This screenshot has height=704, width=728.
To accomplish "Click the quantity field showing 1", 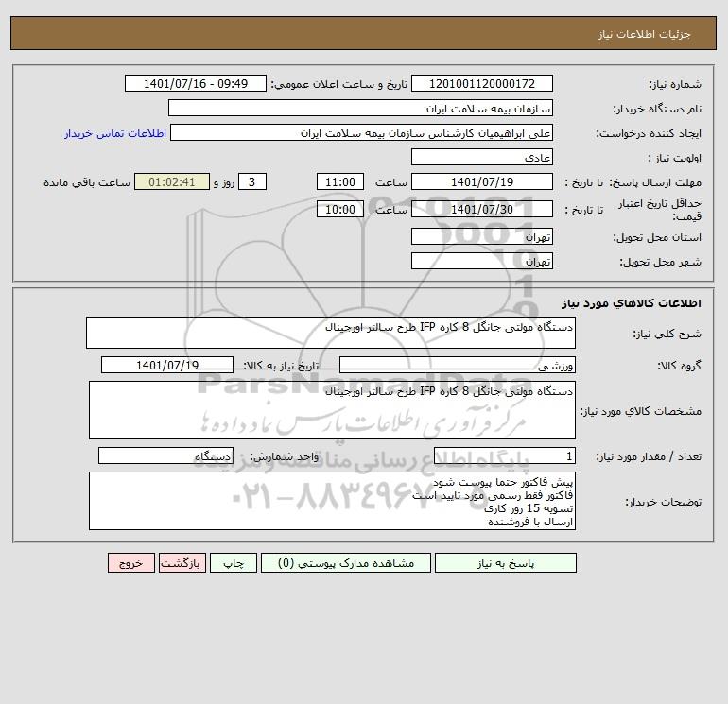I will (x=505, y=456).
